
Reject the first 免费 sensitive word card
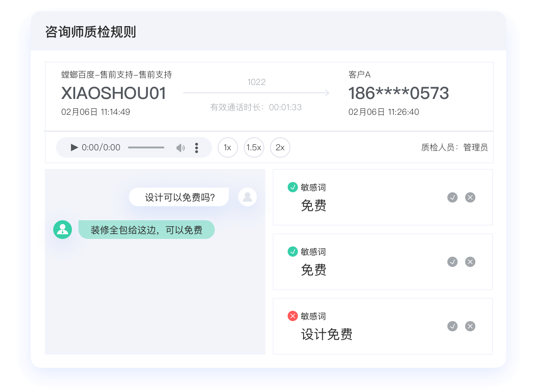coord(470,197)
